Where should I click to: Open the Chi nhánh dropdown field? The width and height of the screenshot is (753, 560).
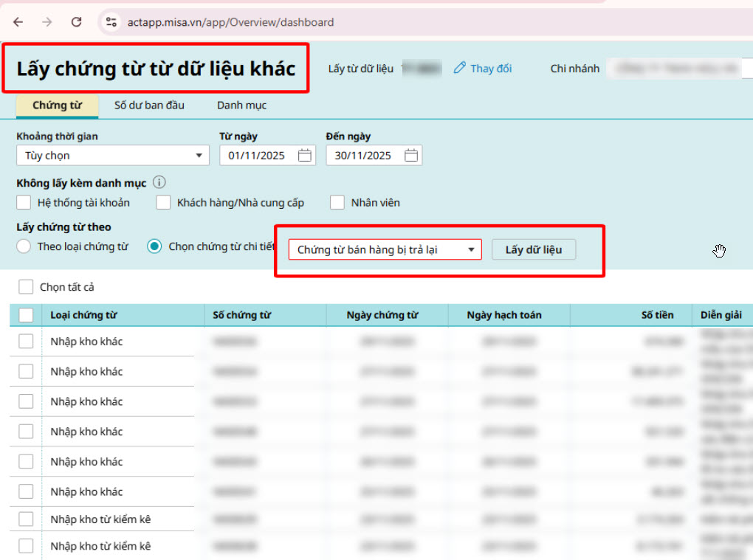click(675, 69)
